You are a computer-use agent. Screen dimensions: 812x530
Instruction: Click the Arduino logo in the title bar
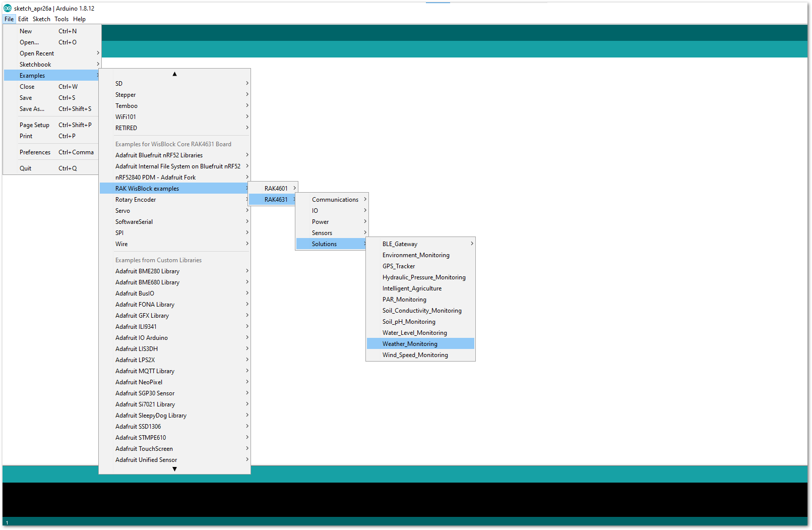[x=8, y=8]
